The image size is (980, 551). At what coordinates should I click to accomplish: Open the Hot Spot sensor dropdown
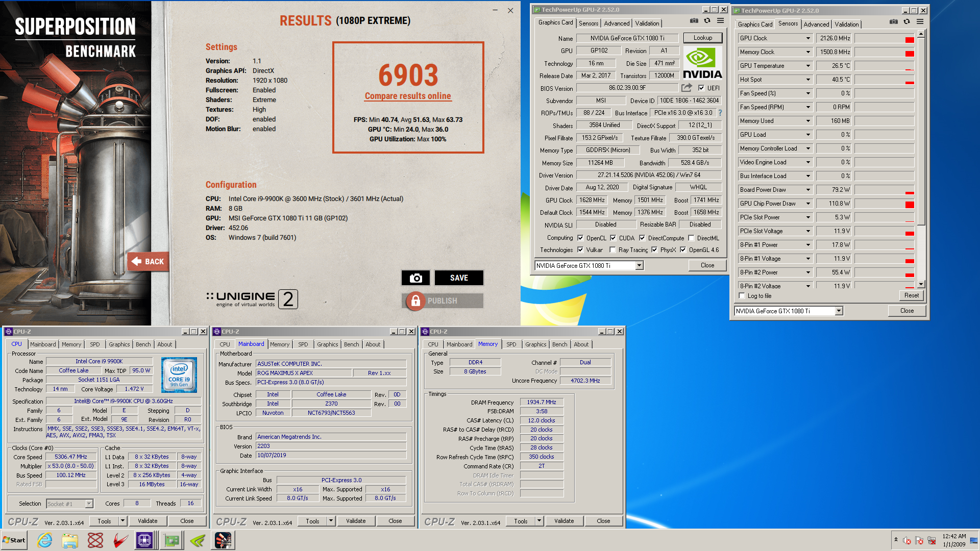808,80
